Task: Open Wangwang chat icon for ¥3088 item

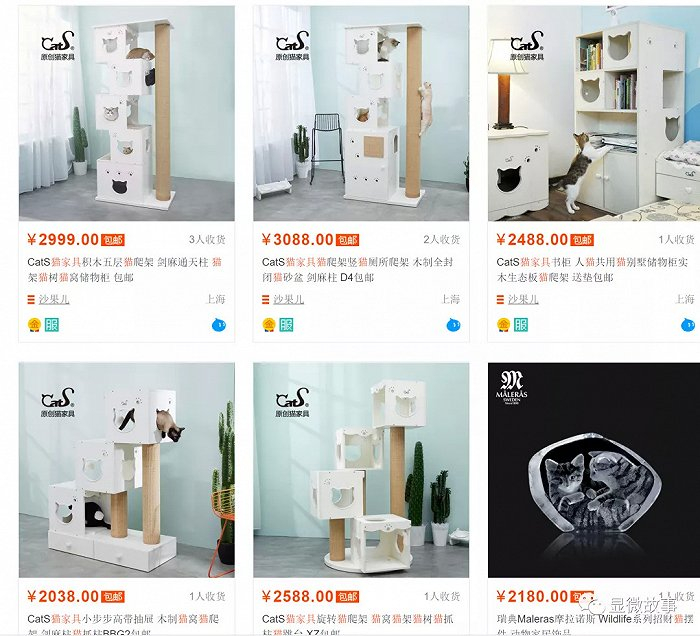Action: (x=454, y=325)
